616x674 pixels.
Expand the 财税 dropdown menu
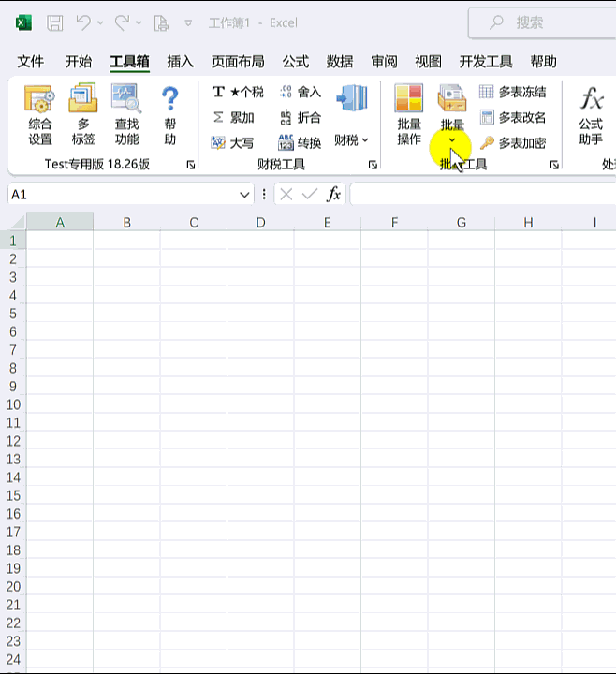[352, 139]
